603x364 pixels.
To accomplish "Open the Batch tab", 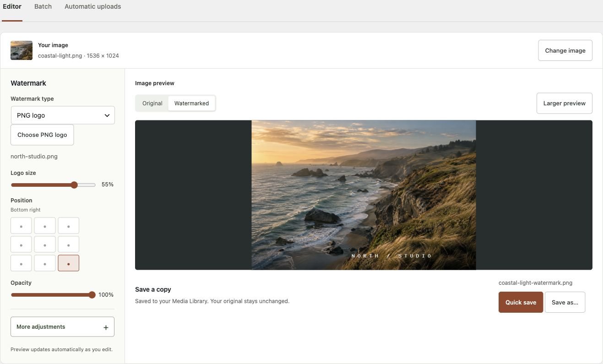I will tap(43, 6).
